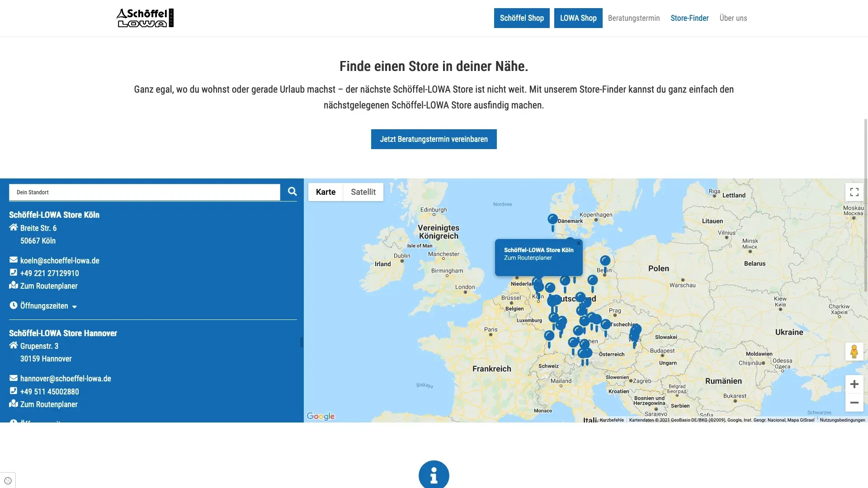Open the Beratungstermin menu item

click(633, 18)
